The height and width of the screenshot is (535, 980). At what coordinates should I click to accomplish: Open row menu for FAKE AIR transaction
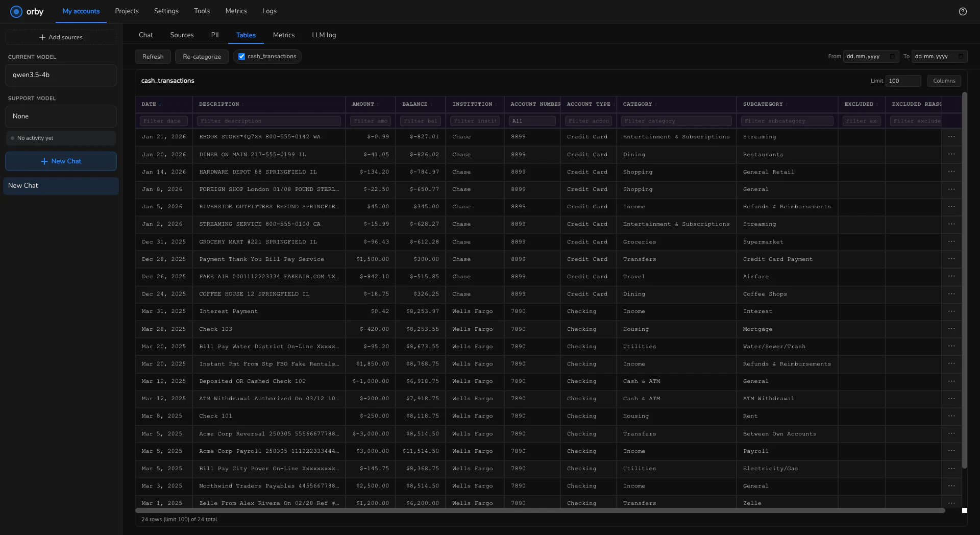(951, 276)
